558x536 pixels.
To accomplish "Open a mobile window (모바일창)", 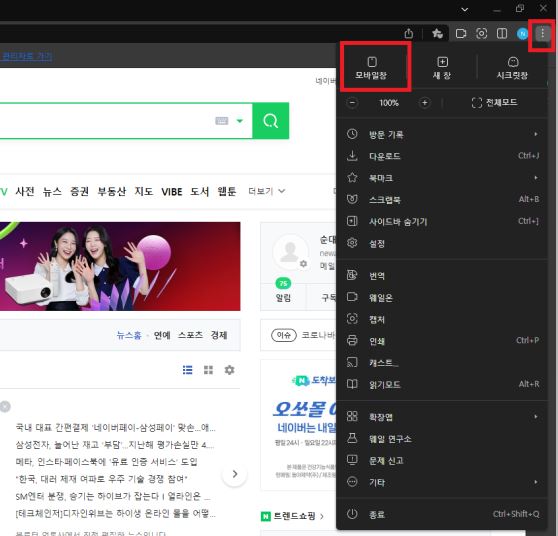I will point(371,68).
